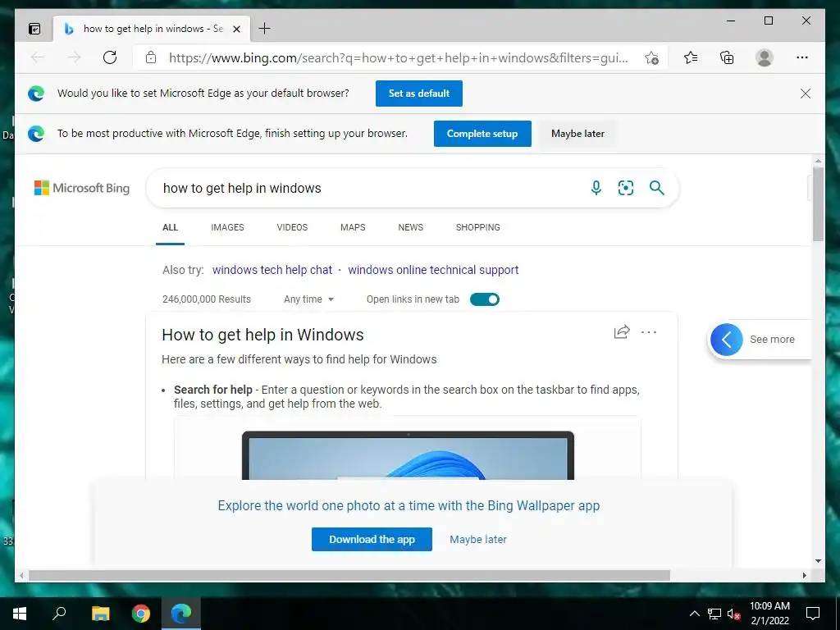Viewport: 840px width, 630px height.
Task: Submit search with magnifier icon
Action: pyautogui.click(x=657, y=188)
